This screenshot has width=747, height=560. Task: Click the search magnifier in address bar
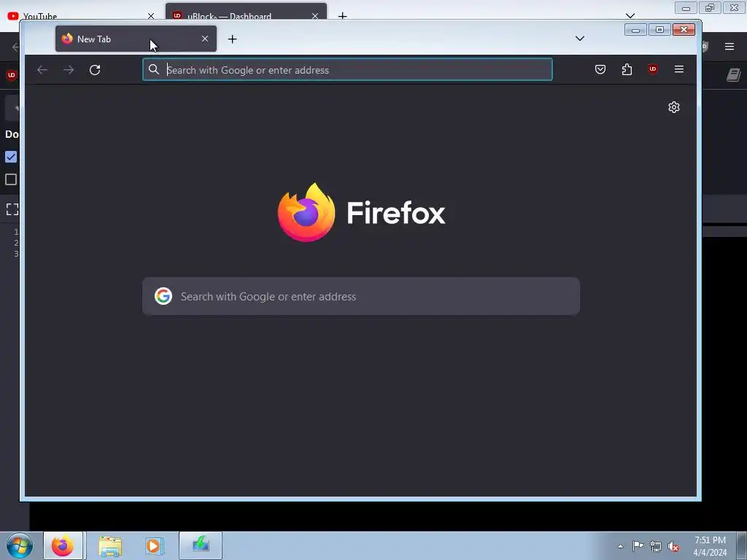point(153,69)
